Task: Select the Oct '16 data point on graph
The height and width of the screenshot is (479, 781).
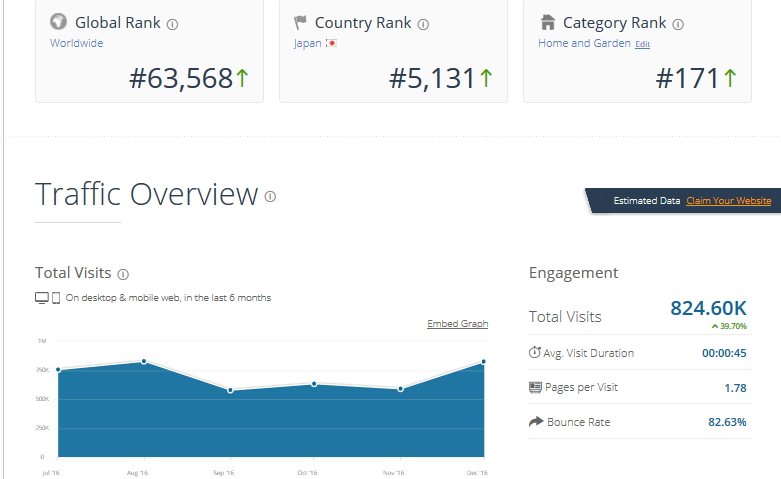Action: tap(314, 384)
